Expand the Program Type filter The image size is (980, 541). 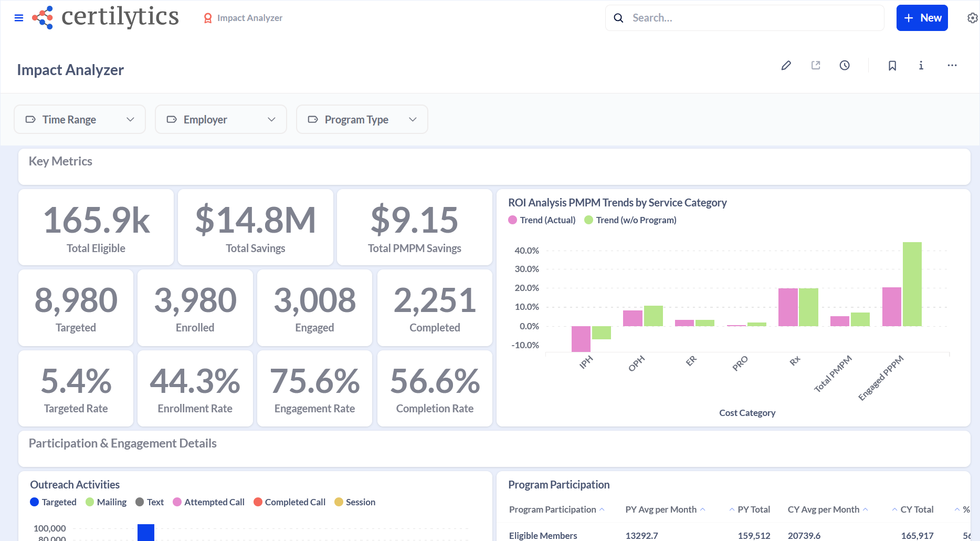tap(362, 119)
